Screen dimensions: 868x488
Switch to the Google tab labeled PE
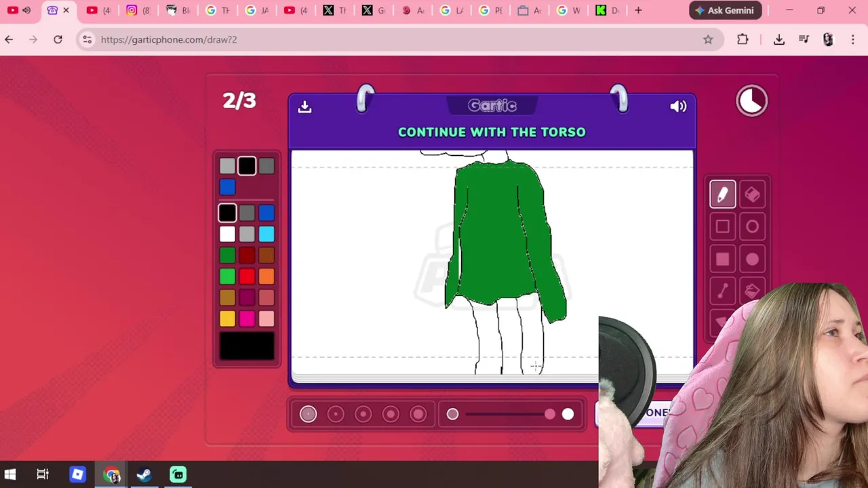click(491, 10)
